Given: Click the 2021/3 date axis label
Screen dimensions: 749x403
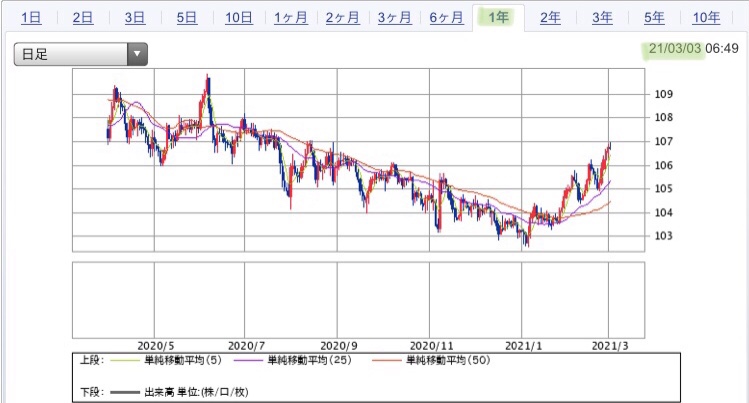Looking at the screenshot, I should click(610, 346).
